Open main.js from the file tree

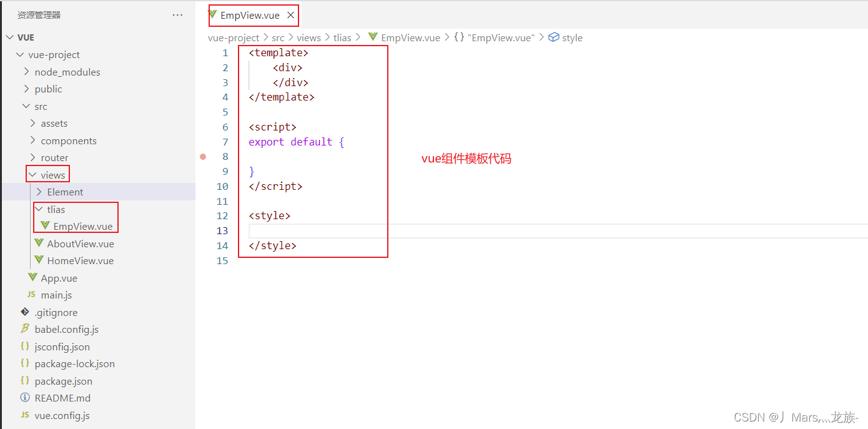[x=57, y=295]
